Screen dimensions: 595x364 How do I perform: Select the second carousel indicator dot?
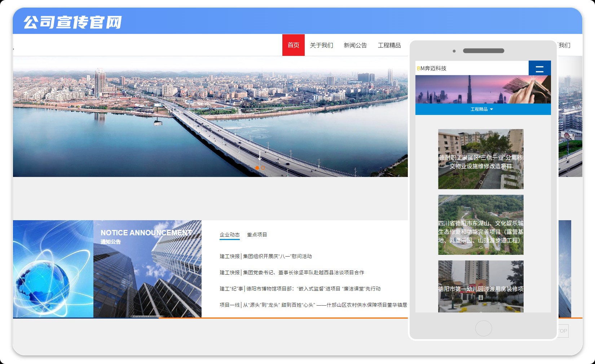click(x=263, y=168)
